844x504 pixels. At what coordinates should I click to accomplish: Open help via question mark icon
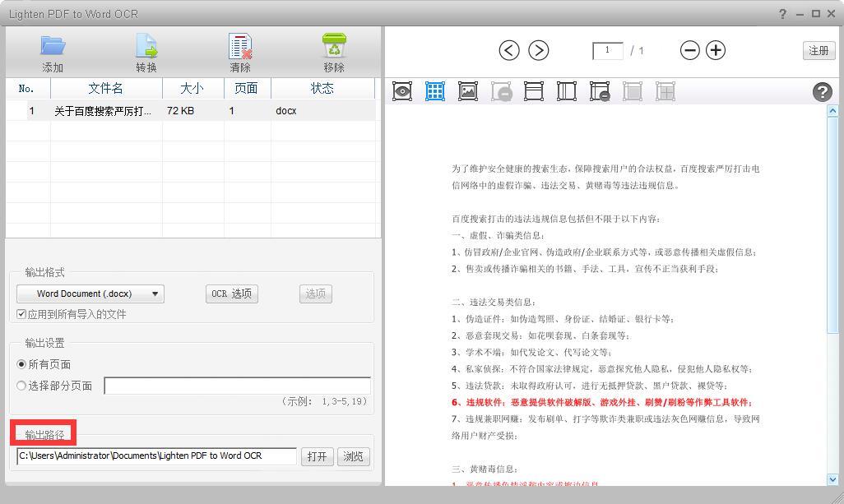pos(822,92)
